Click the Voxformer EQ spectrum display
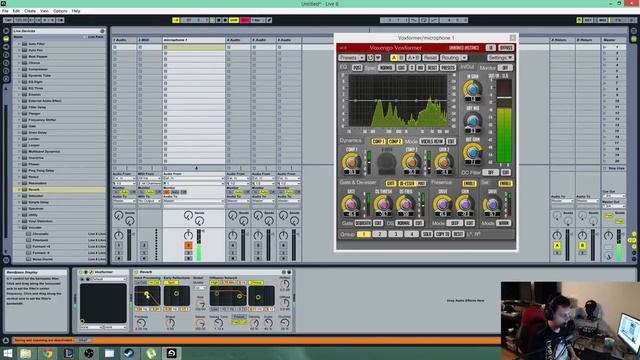 point(398,100)
